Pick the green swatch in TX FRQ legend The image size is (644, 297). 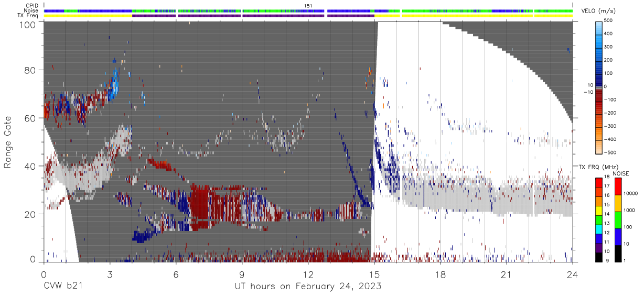coord(599,219)
